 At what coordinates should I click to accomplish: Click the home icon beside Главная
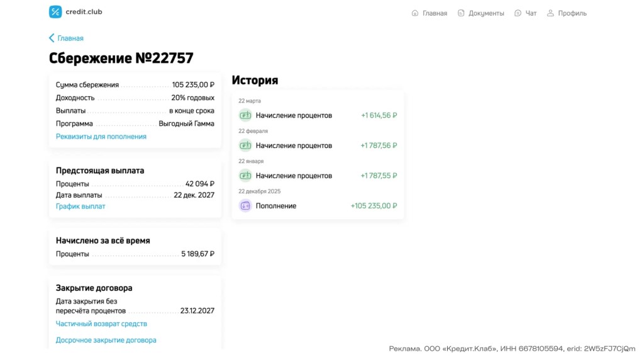[414, 13]
